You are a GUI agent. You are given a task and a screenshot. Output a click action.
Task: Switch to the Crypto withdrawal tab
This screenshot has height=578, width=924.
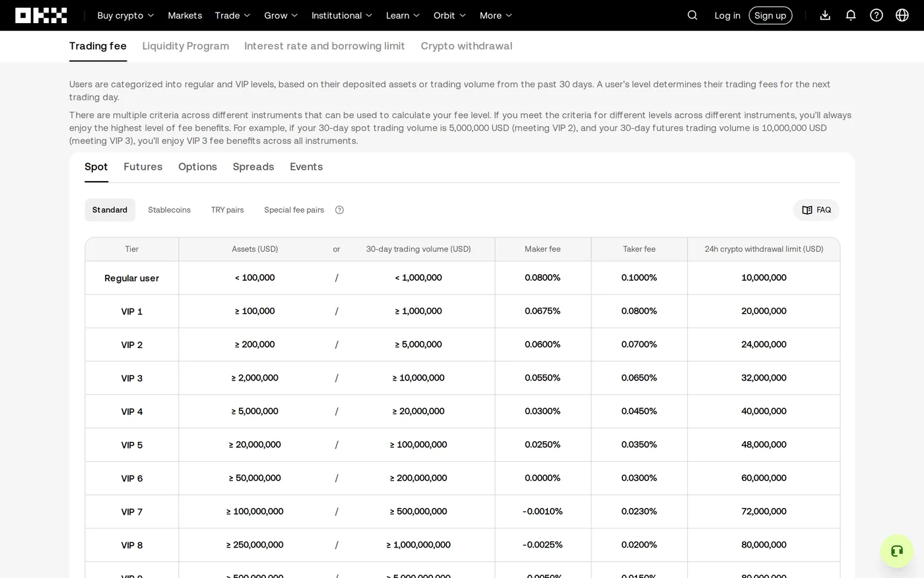[x=467, y=46]
